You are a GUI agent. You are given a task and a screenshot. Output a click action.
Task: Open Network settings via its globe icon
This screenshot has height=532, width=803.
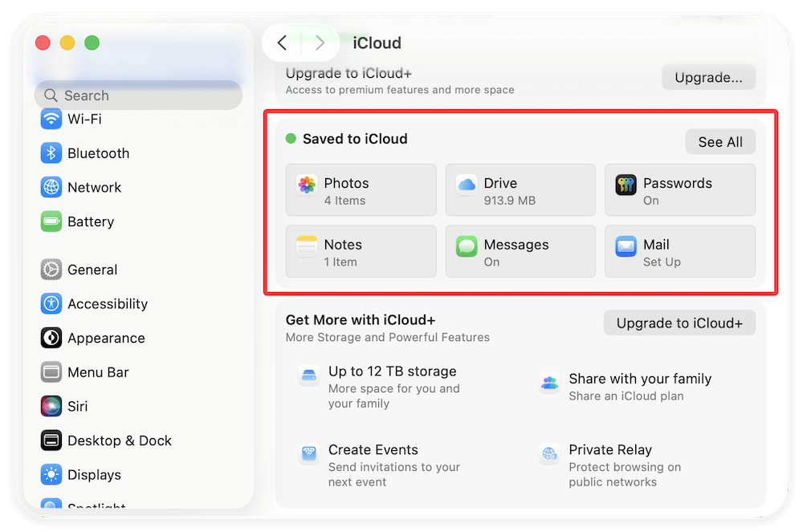click(x=51, y=187)
